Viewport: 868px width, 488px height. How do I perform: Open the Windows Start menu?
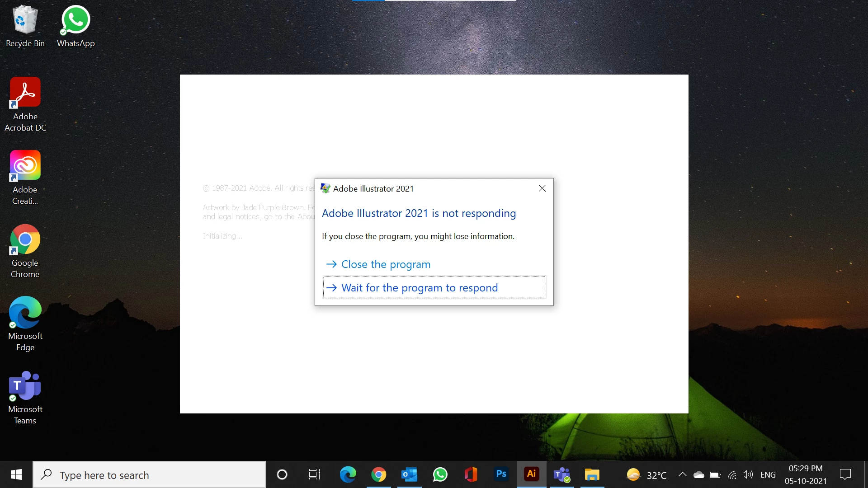pyautogui.click(x=16, y=474)
